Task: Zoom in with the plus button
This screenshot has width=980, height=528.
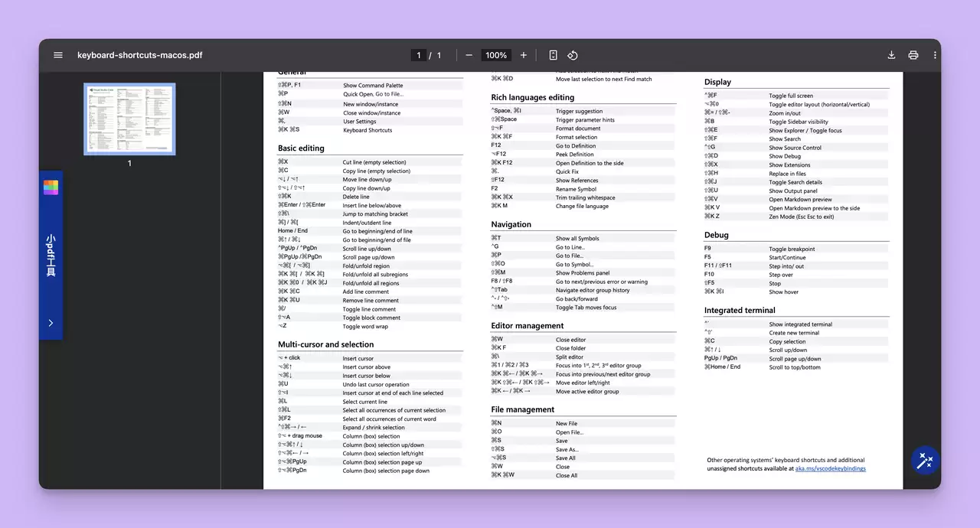Action: click(x=524, y=55)
